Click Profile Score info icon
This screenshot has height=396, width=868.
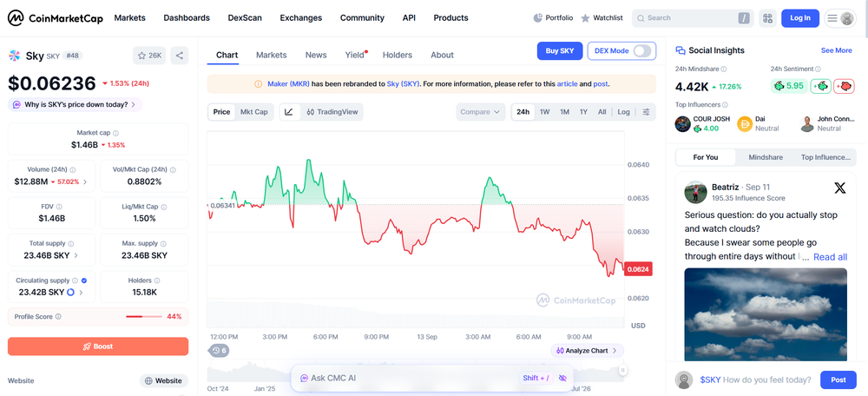click(59, 317)
